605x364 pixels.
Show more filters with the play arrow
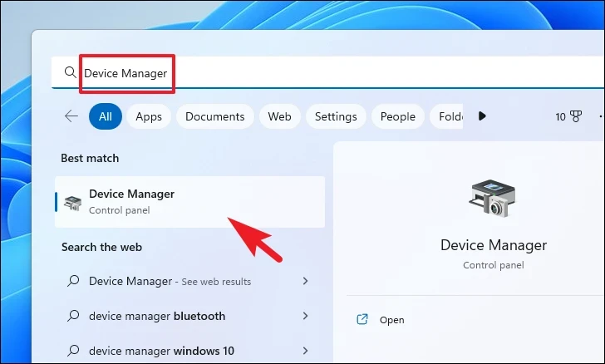point(482,116)
